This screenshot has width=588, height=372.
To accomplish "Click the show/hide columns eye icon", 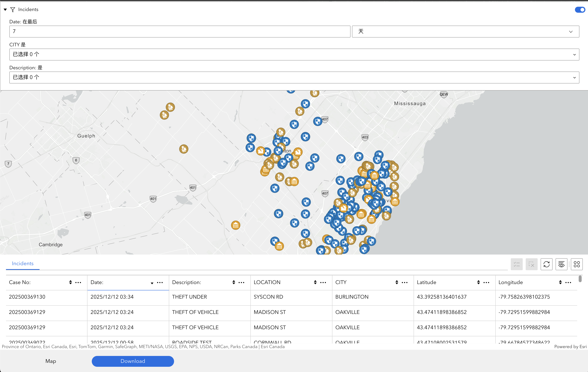I will tap(561, 264).
